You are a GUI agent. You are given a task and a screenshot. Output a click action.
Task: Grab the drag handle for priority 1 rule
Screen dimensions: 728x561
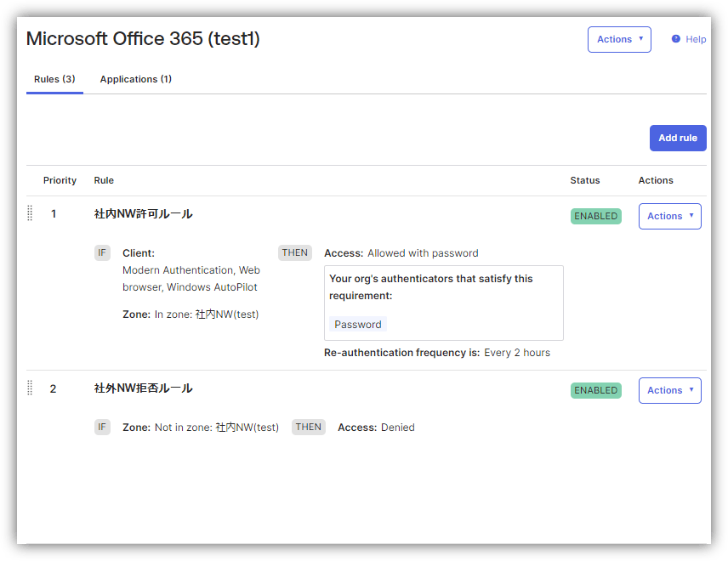[x=30, y=213]
